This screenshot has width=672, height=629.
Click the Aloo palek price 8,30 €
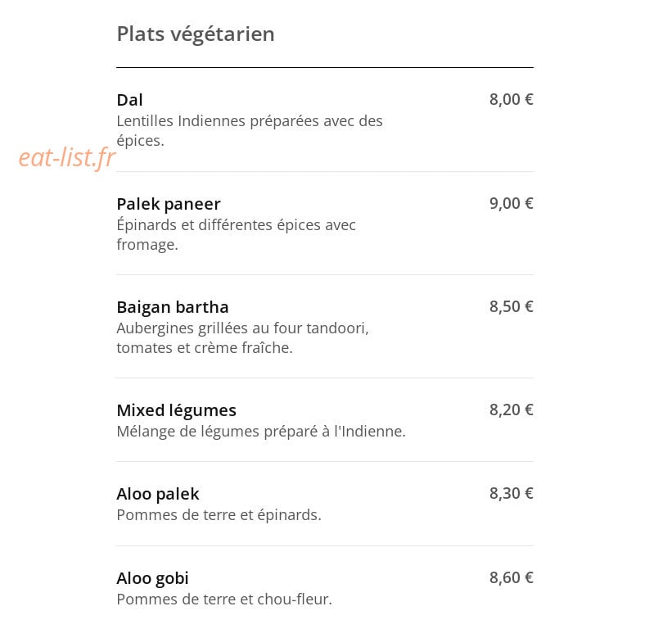pos(512,494)
